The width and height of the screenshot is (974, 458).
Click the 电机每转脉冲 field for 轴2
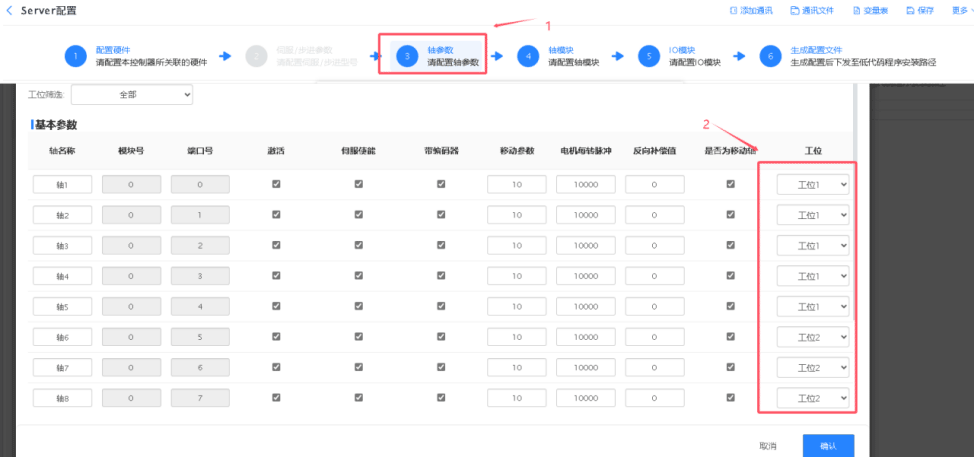(585, 215)
